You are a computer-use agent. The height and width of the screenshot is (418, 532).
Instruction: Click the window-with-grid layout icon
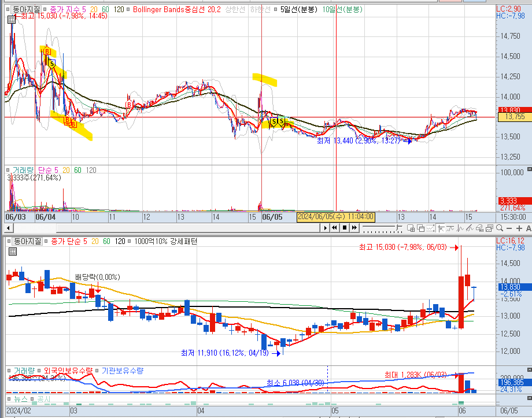pyautogui.click(x=411, y=228)
